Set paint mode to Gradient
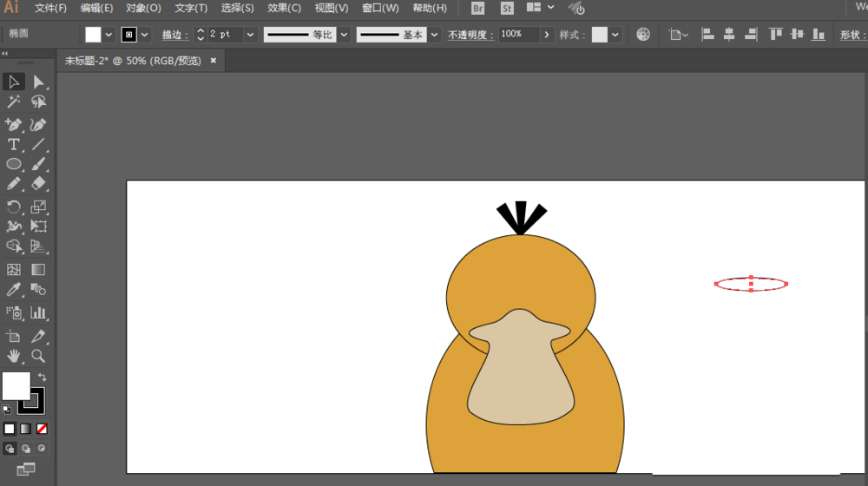This screenshot has width=868, height=486. tap(25, 429)
